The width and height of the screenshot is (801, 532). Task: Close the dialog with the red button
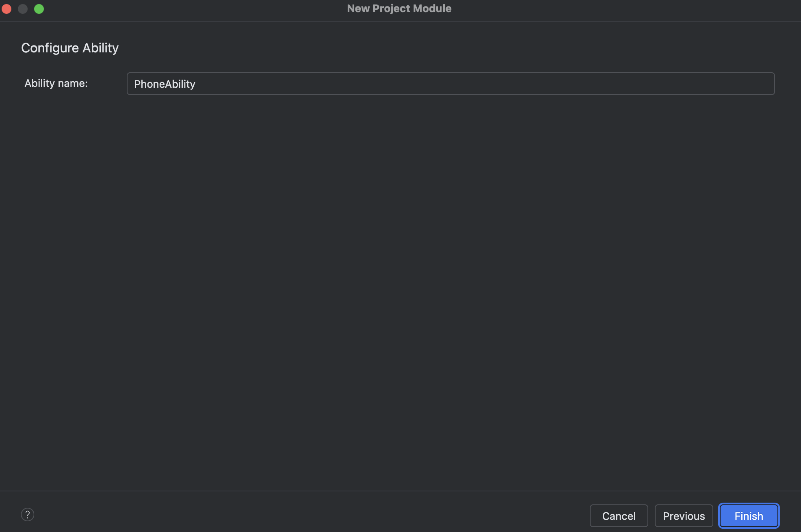[6, 9]
